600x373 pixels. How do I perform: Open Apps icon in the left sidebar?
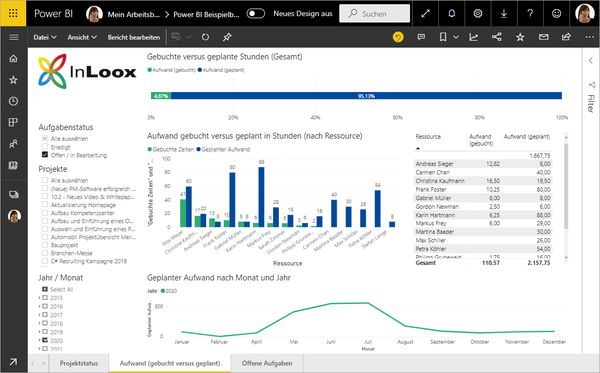[x=13, y=122]
